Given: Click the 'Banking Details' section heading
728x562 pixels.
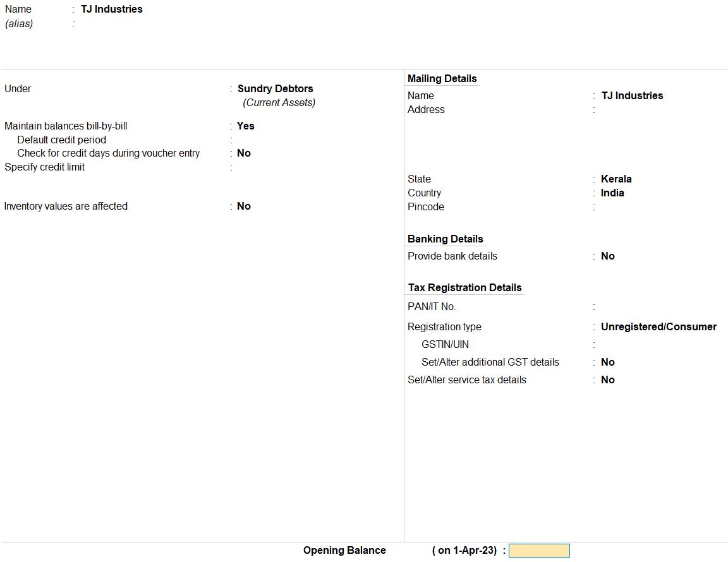Looking at the screenshot, I should click(446, 239).
